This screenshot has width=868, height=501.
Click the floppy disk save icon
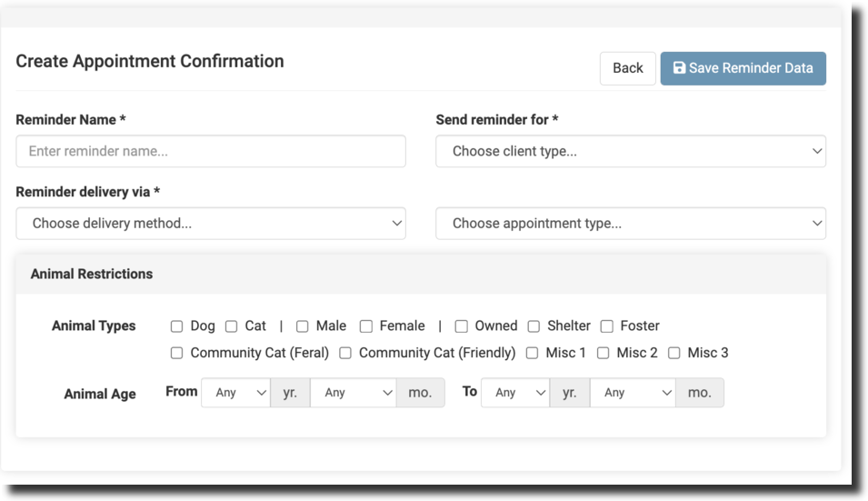coord(679,68)
